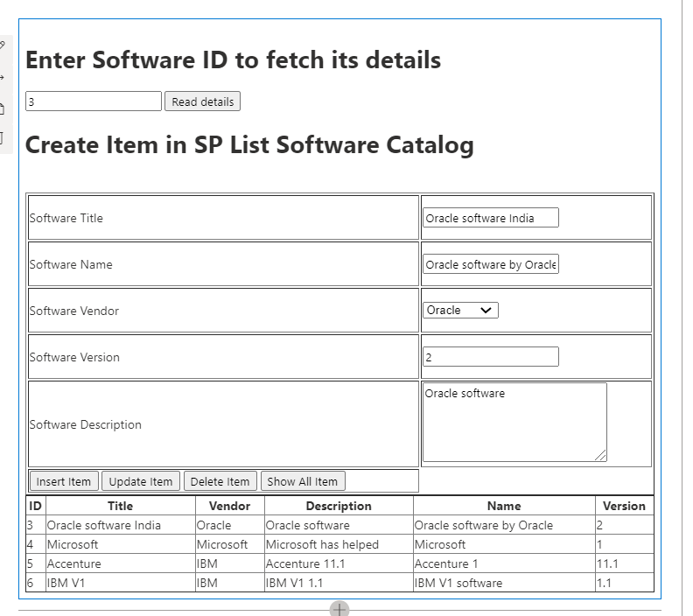The image size is (693, 616).
Task: Click the 'Software Title' label
Action: 66,218
